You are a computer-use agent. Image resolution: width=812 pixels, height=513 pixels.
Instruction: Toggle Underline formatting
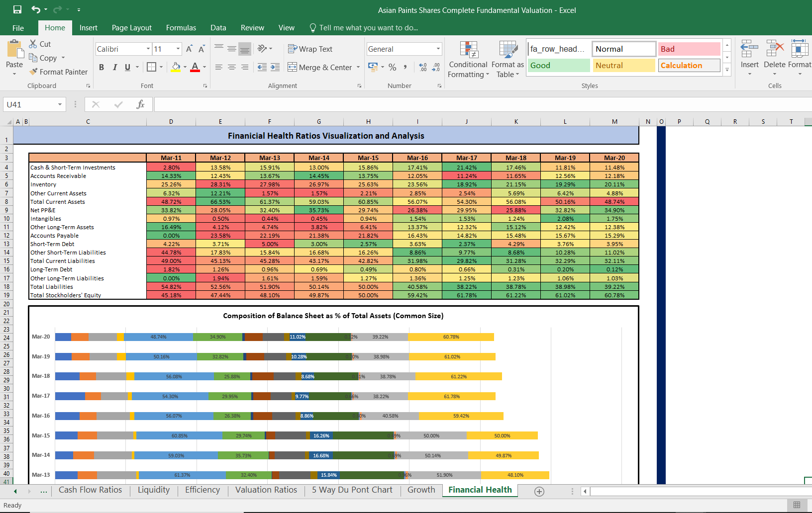[x=128, y=67]
